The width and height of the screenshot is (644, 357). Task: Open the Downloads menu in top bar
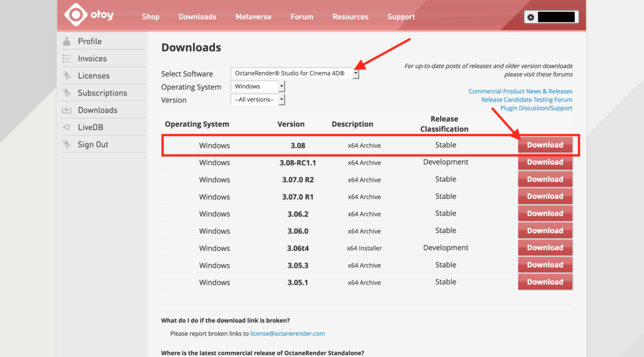point(197,17)
